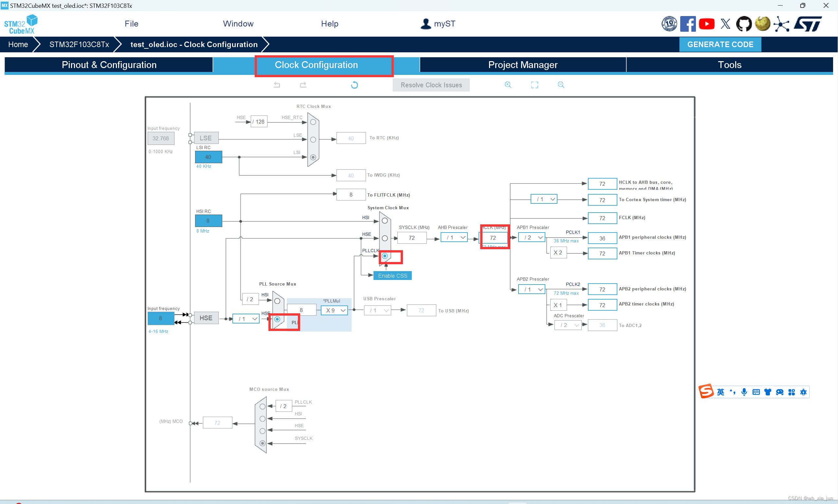Click the HCLK (MHz) value field

pos(493,238)
